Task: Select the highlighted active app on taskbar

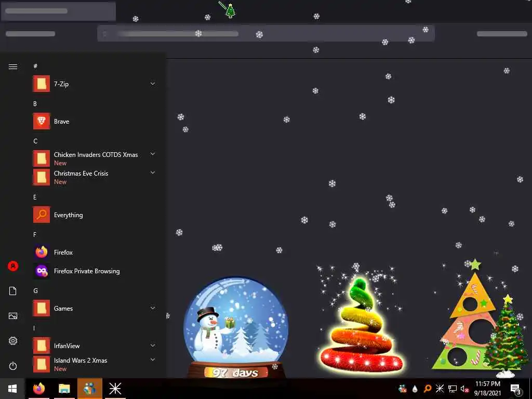Action: coord(89,389)
